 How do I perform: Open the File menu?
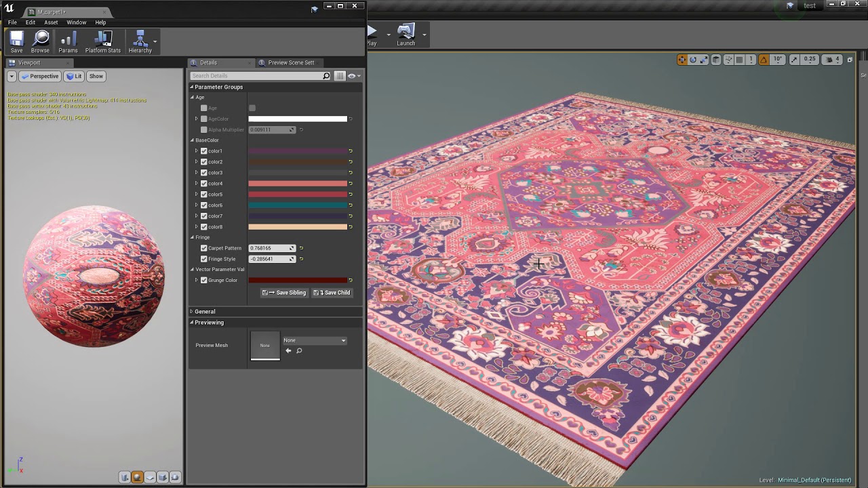12,22
